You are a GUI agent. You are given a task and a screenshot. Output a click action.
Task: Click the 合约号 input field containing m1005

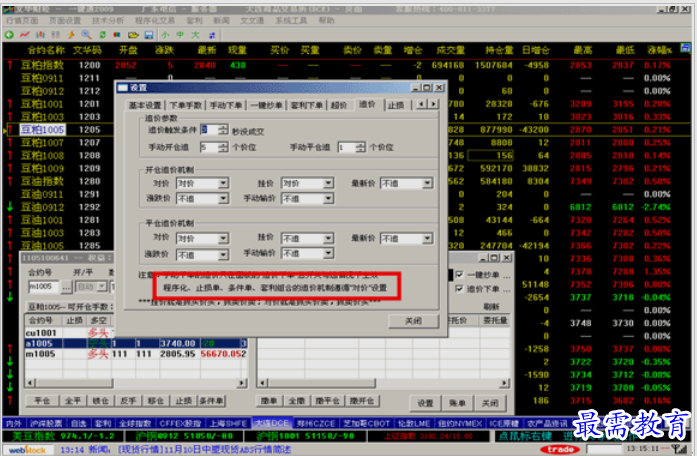coord(44,287)
